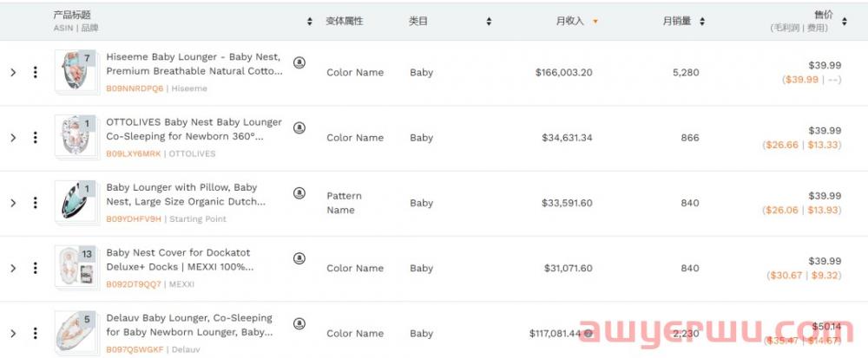Expand the Delauv Baby Lounger row
Screen dimensions: 868x358
[13, 334]
